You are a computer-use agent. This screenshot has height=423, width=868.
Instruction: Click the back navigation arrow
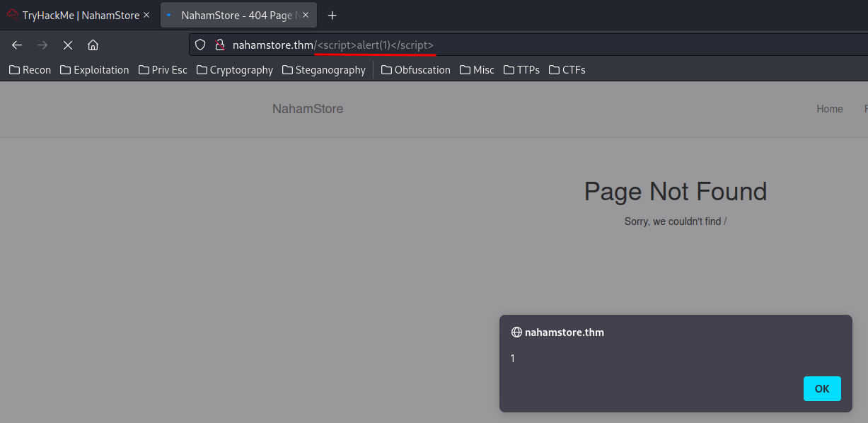point(17,45)
